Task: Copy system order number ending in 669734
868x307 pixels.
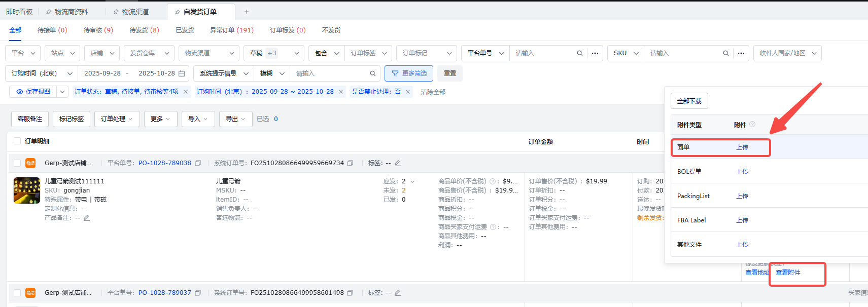Action: [x=350, y=163]
